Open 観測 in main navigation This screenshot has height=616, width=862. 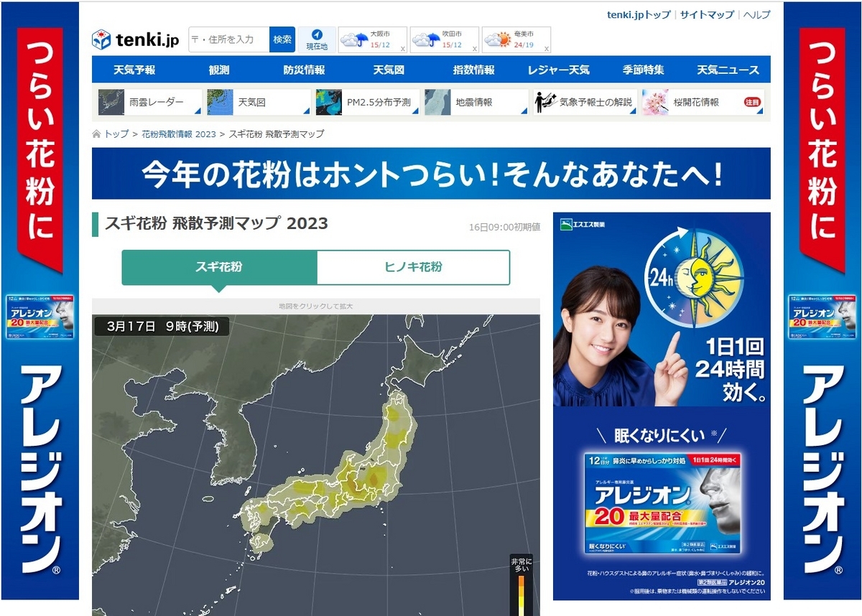click(x=219, y=70)
